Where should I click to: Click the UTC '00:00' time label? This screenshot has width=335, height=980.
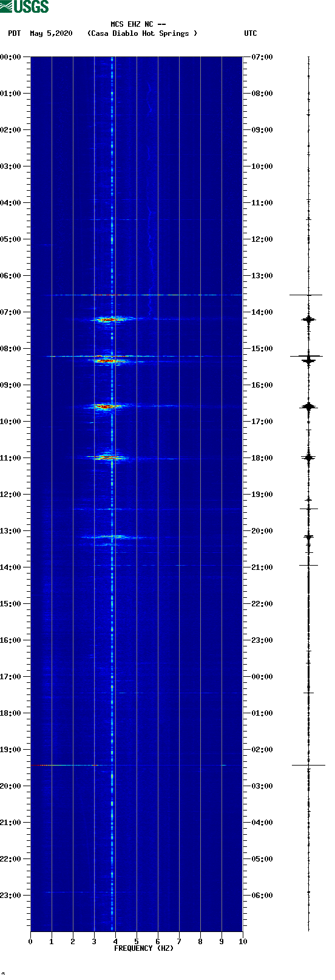coord(262,677)
